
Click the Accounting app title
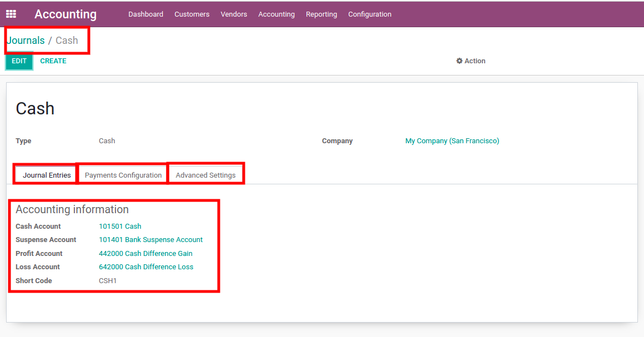coord(66,14)
